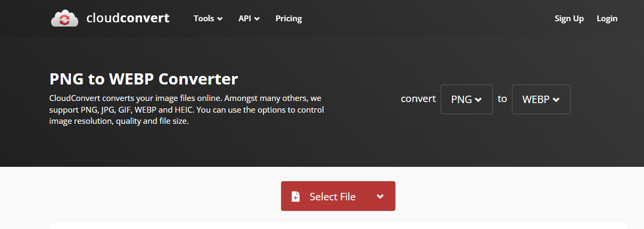Click the Sign Up link
Screen dimensions: 644x229
[569, 19]
